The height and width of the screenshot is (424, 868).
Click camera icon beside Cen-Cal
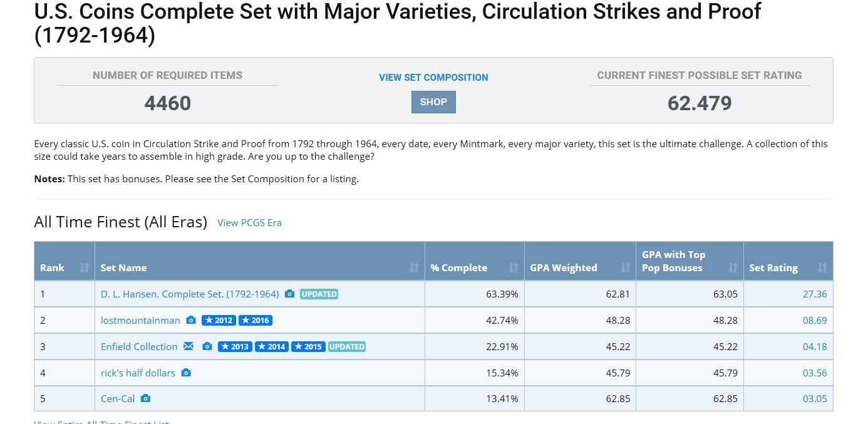pyautogui.click(x=145, y=398)
